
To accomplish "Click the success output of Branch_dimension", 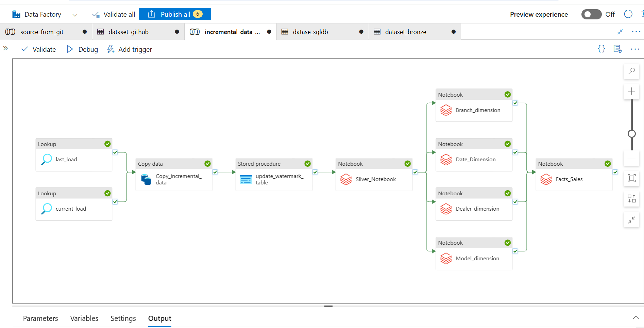I will [515, 103].
